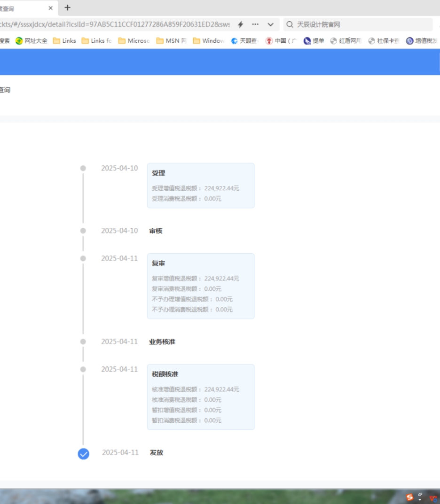Select the completed 发放 step checkmark
This screenshot has height=504, width=440.
[x=83, y=453]
